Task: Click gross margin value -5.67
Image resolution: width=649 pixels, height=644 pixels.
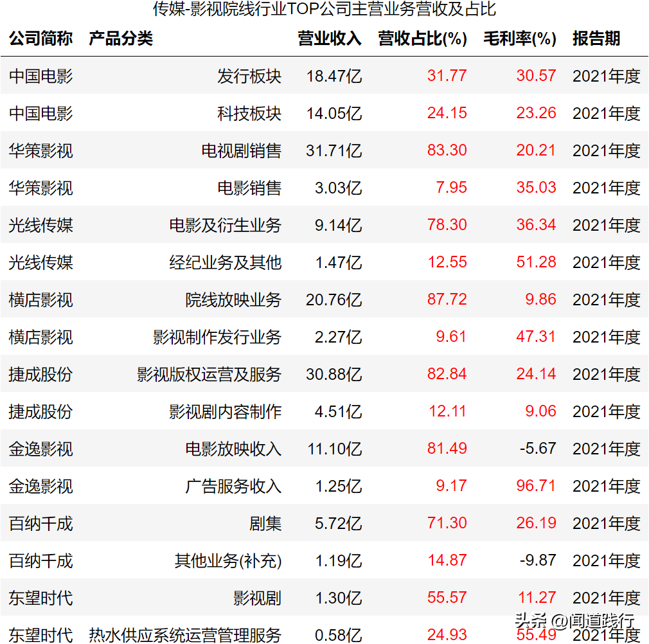Action: 538,448
